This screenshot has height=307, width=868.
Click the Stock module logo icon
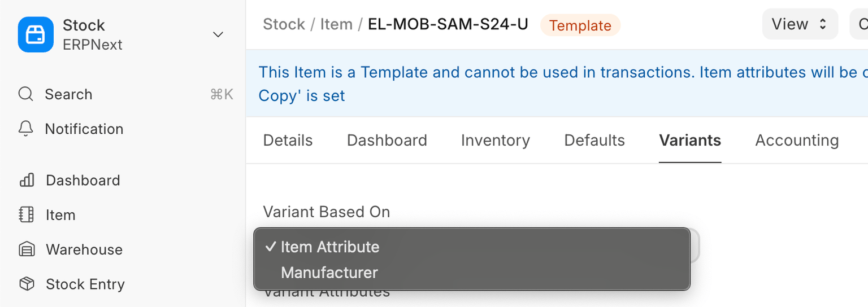pos(36,34)
